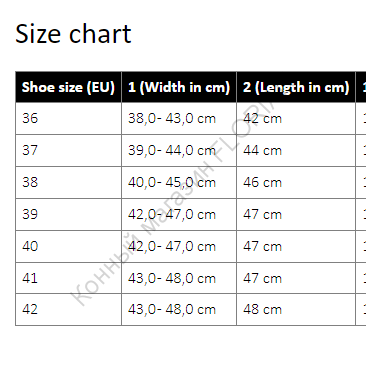Click the 48 cm length cell
Viewport: 366px width, 379px height.
point(296,309)
